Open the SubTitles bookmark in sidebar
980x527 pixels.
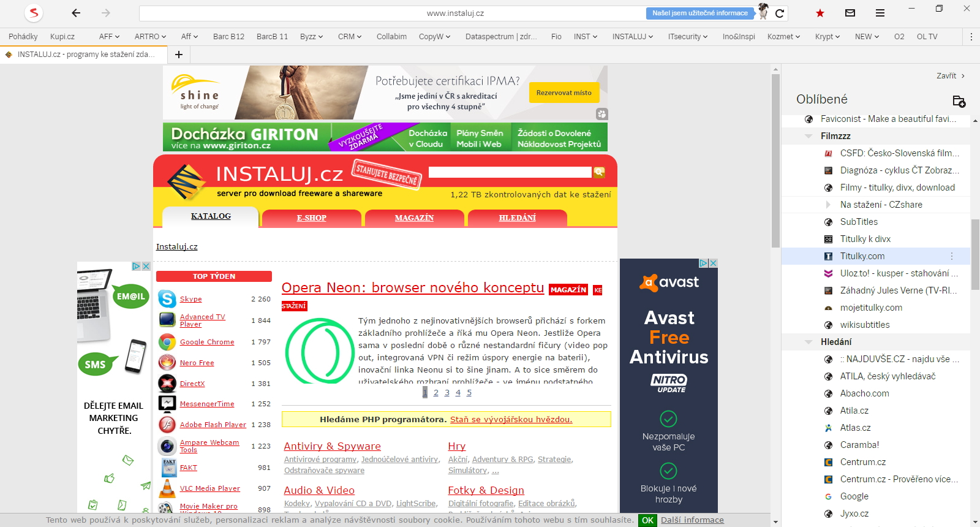tap(859, 222)
